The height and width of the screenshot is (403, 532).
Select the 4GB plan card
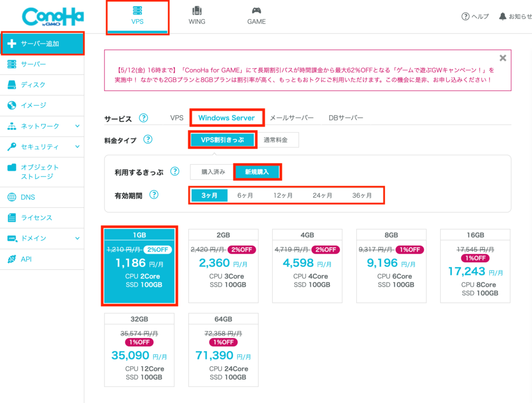tap(308, 266)
